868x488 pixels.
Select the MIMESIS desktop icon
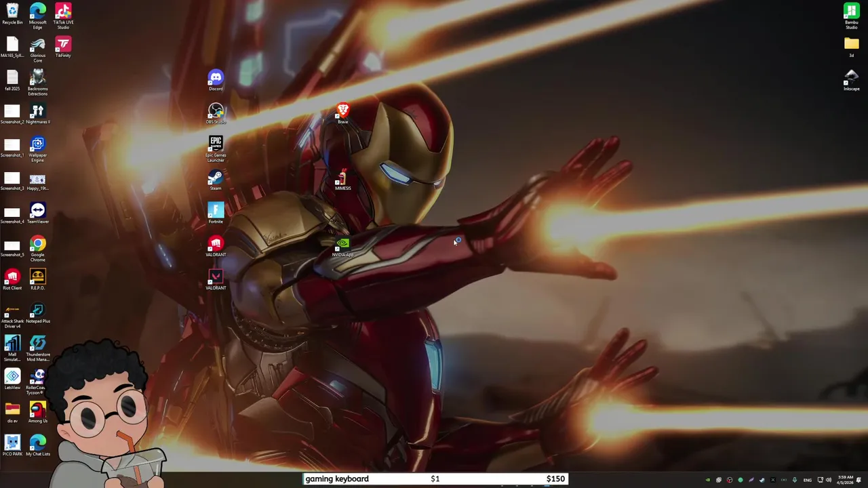[342, 180]
